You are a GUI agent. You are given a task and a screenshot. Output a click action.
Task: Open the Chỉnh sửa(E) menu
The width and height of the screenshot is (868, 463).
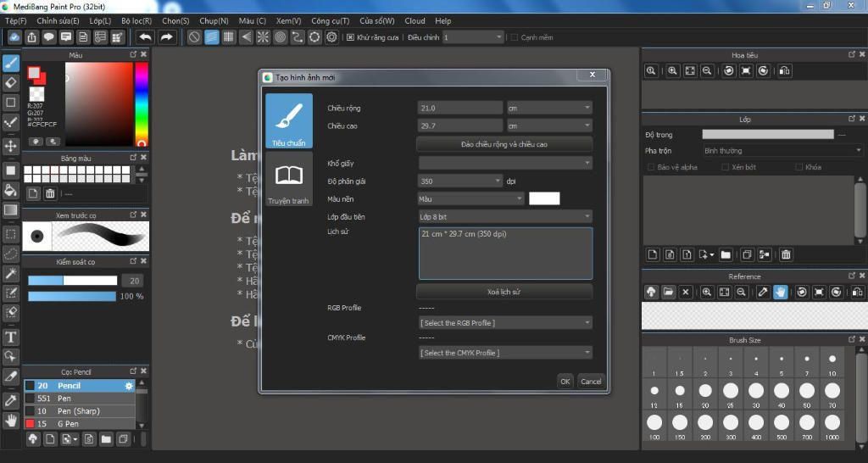58,20
